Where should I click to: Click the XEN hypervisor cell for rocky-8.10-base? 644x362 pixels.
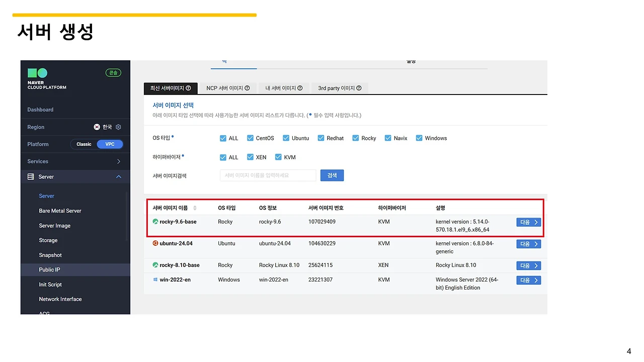pyautogui.click(x=383, y=265)
